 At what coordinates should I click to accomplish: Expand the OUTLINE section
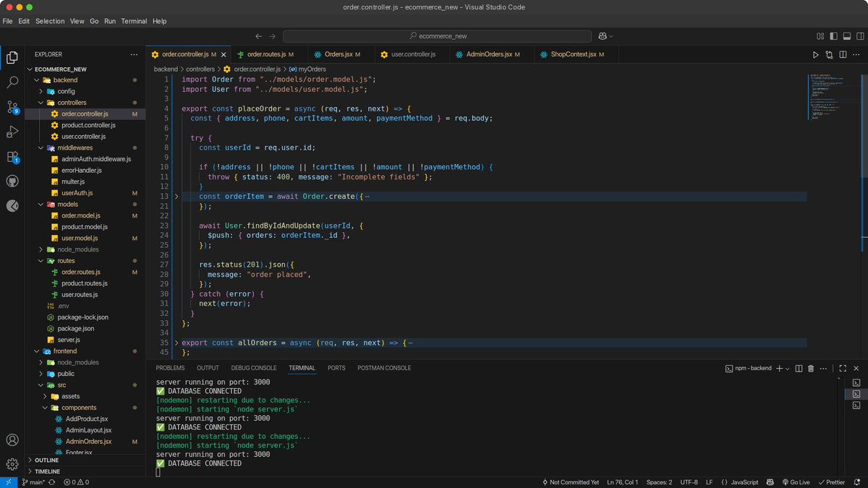(x=85, y=460)
